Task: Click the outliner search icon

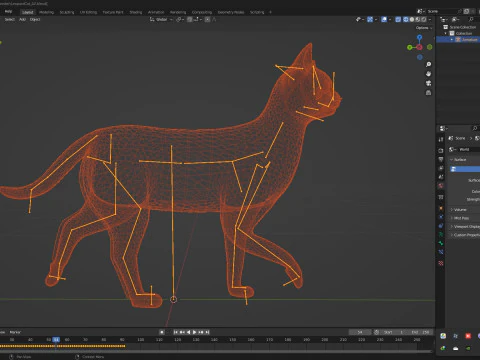Action: (x=471, y=20)
